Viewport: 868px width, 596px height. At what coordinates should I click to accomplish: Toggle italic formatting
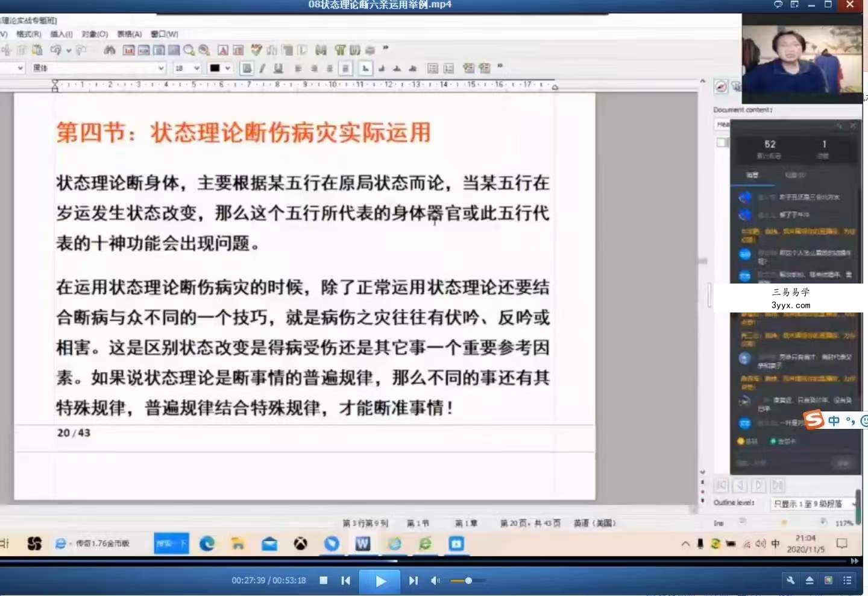262,68
